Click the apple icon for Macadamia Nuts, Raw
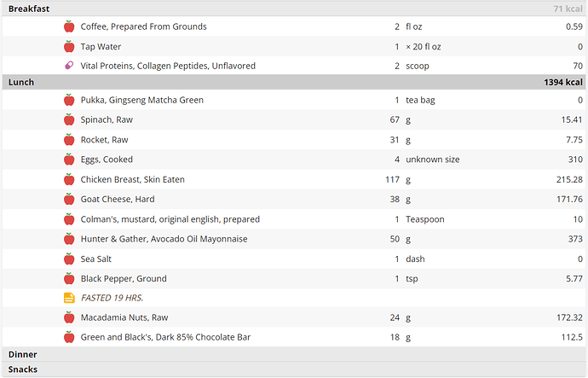This screenshot has width=588, height=378. point(69,317)
